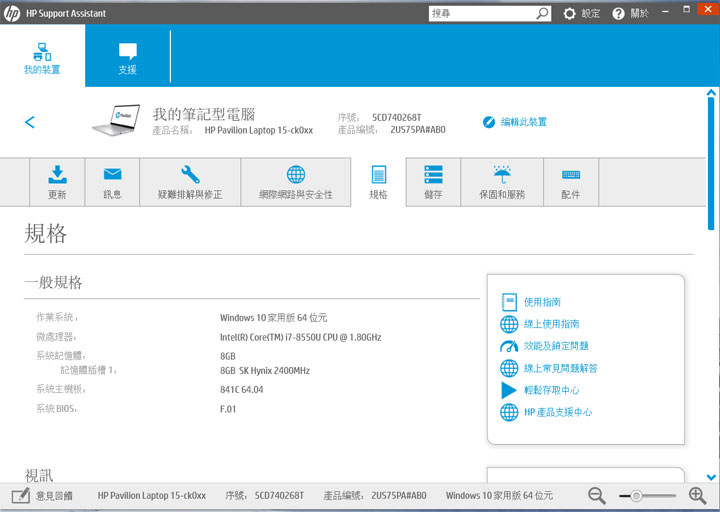This screenshot has height=512, width=720.
Task: Open the 線上使用指南 online guide link
Action: (551, 324)
